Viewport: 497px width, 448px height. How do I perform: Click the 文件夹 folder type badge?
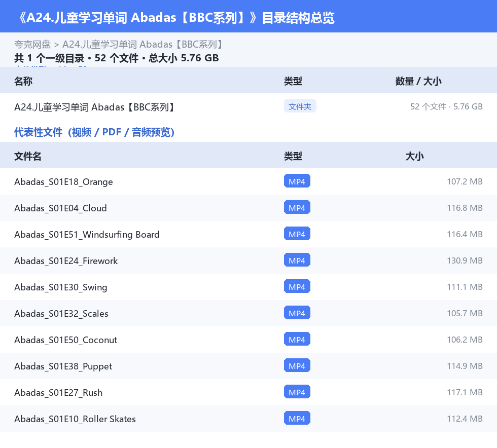(x=300, y=106)
